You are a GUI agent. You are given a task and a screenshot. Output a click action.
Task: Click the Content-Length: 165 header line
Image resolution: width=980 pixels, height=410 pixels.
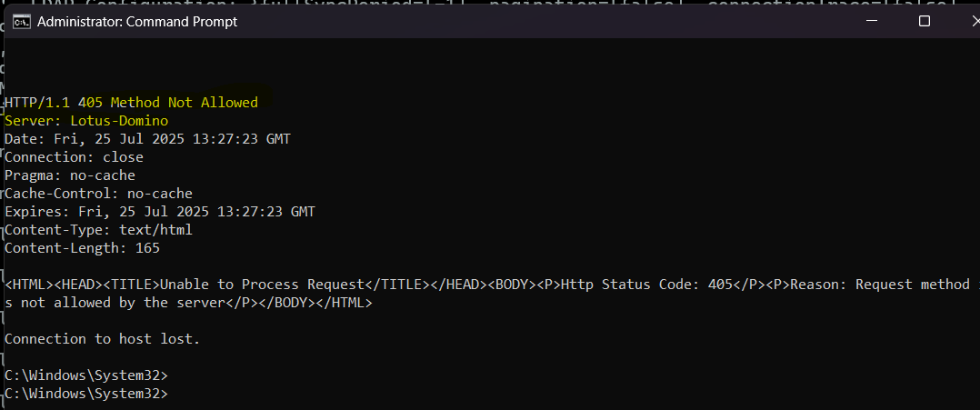[x=83, y=248]
